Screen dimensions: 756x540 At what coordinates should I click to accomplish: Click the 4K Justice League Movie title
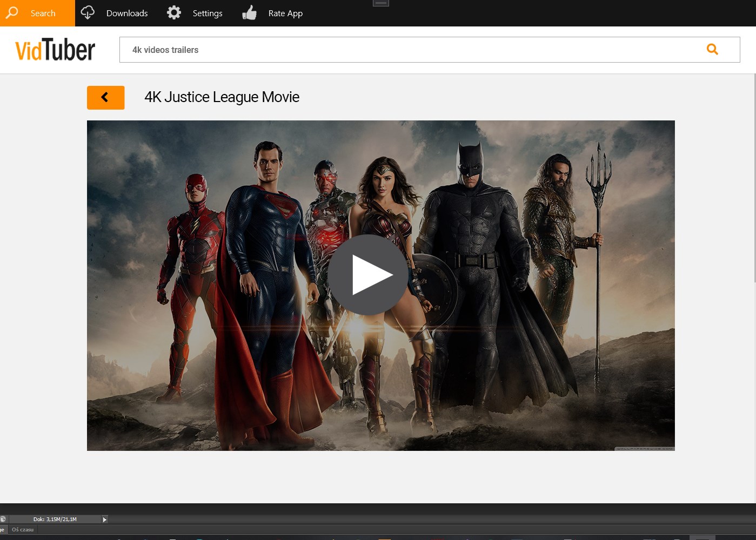tap(222, 97)
